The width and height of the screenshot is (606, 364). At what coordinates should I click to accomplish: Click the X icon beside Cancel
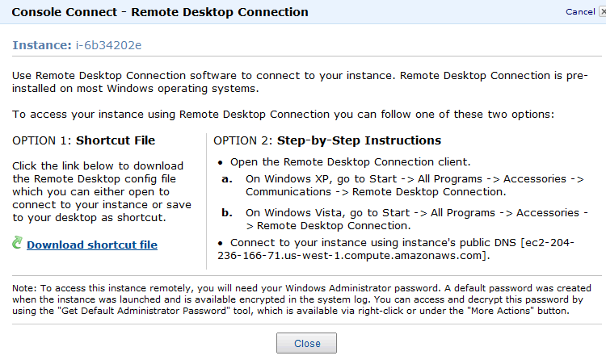603,12
